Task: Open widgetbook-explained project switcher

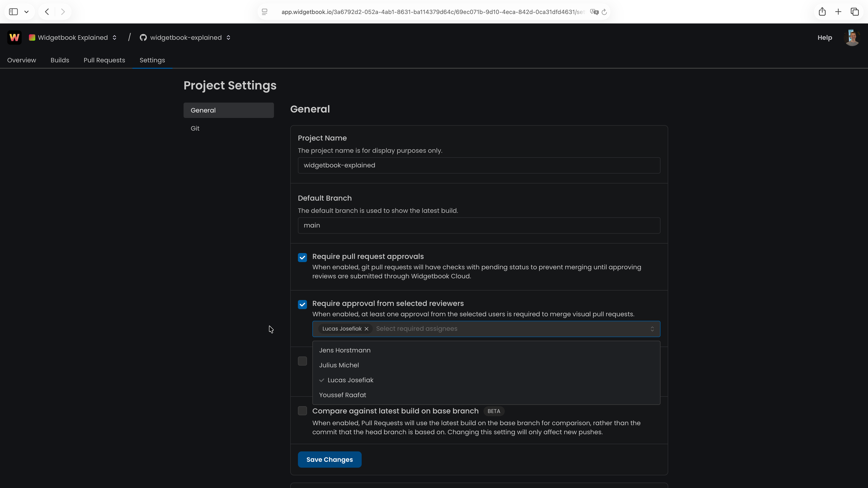Action: 185,37
